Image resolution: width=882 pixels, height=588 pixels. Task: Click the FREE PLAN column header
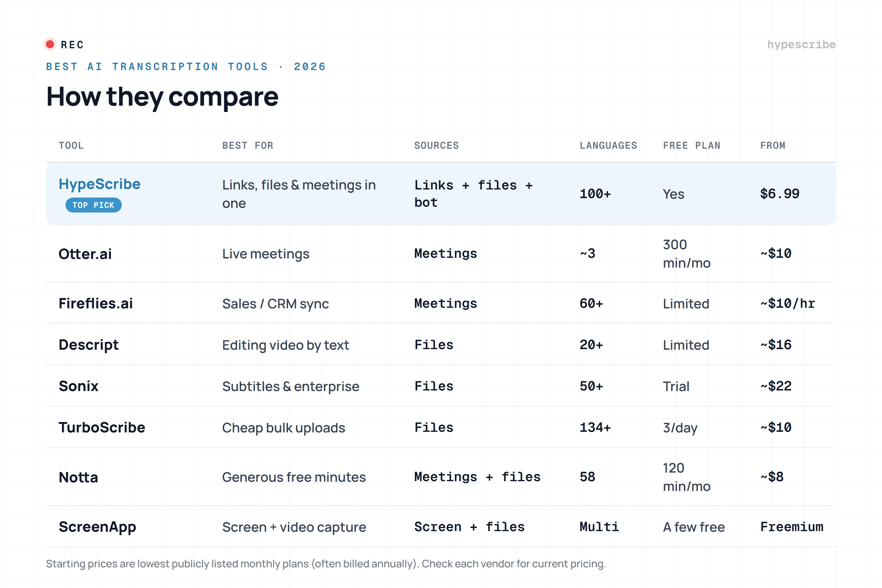pyautogui.click(x=691, y=146)
